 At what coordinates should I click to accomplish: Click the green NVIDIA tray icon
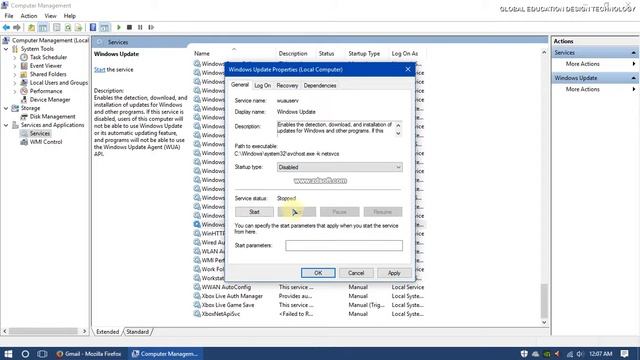[x=547, y=353]
